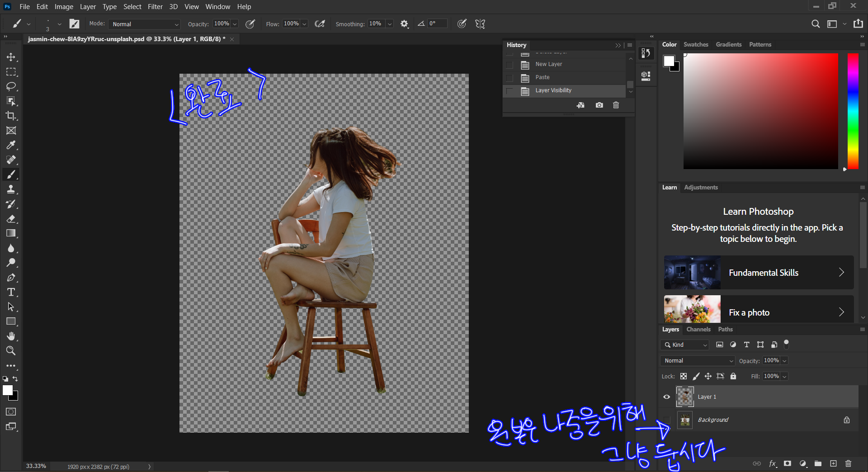Switch to the Channels tab
The height and width of the screenshot is (472, 868).
[x=698, y=330]
